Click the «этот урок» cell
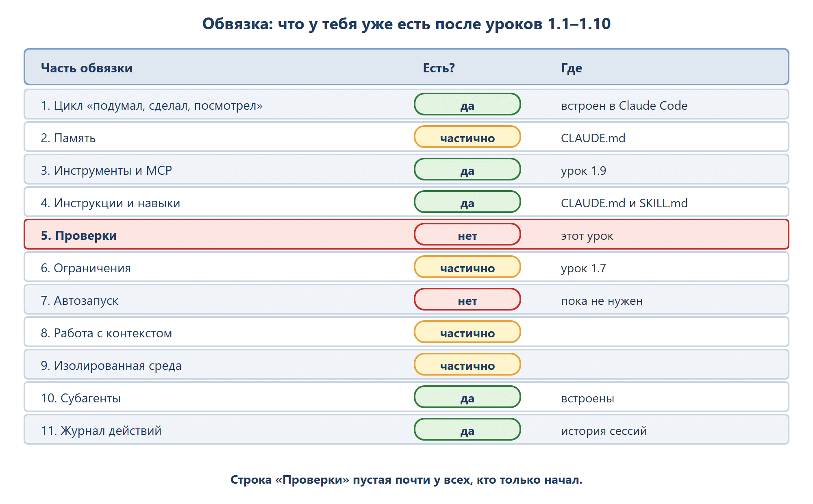 [x=587, y=236]
